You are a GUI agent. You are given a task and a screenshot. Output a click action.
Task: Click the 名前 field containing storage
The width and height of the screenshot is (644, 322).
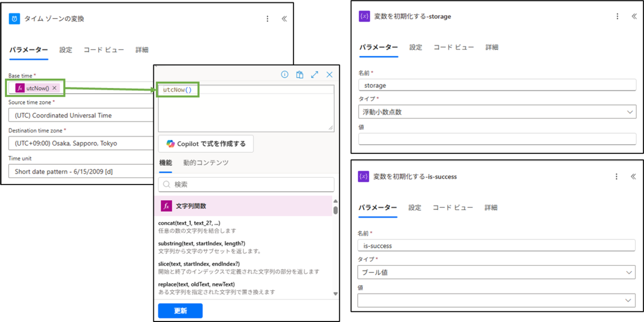pos(497,85)
